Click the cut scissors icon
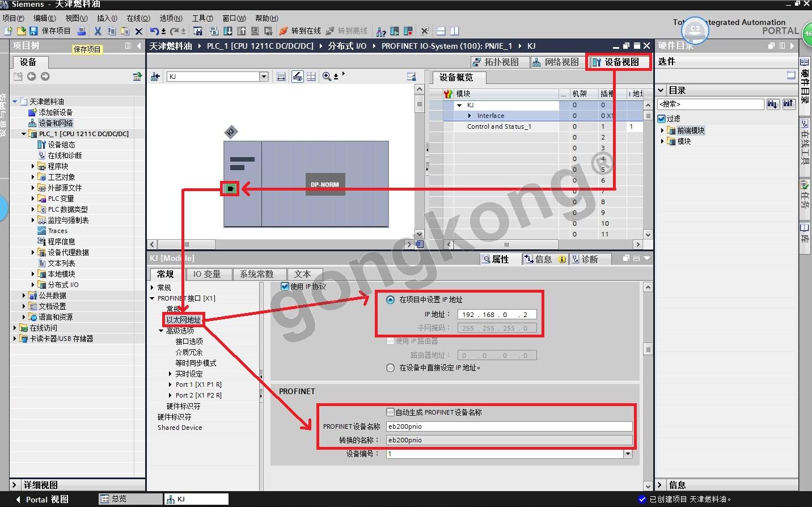This screenshot has height=507, width=812. pyautogui.click(x=98, y=31)
